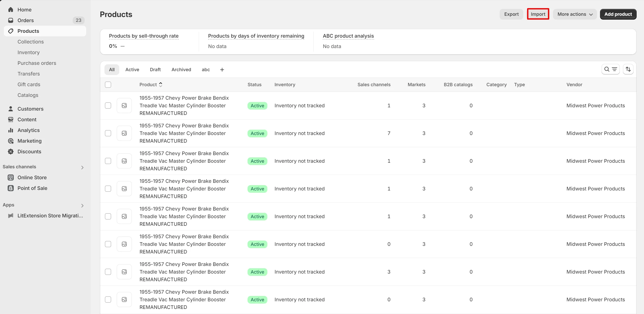Click the B2B catalogs column header
The height and width of the screenshot is (314, 644).
coord(458,85)
